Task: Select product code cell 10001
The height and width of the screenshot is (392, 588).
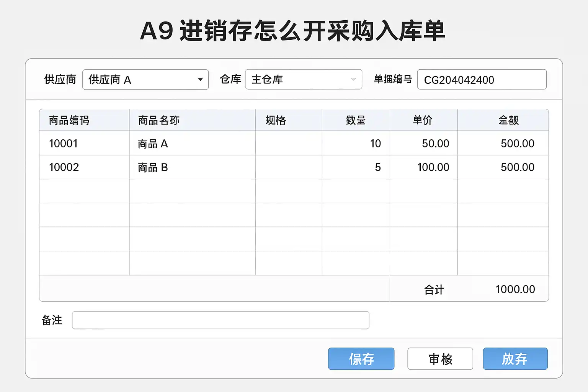Action: point(84,144)
